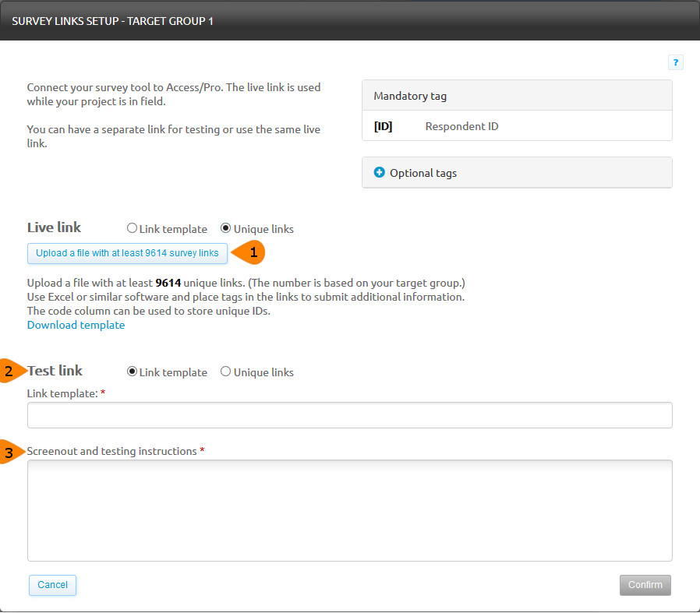The height and width of the screenshot is (613, 700).
Task: Choose Link template radio under Test link
Action: click(x=132, y=372)
